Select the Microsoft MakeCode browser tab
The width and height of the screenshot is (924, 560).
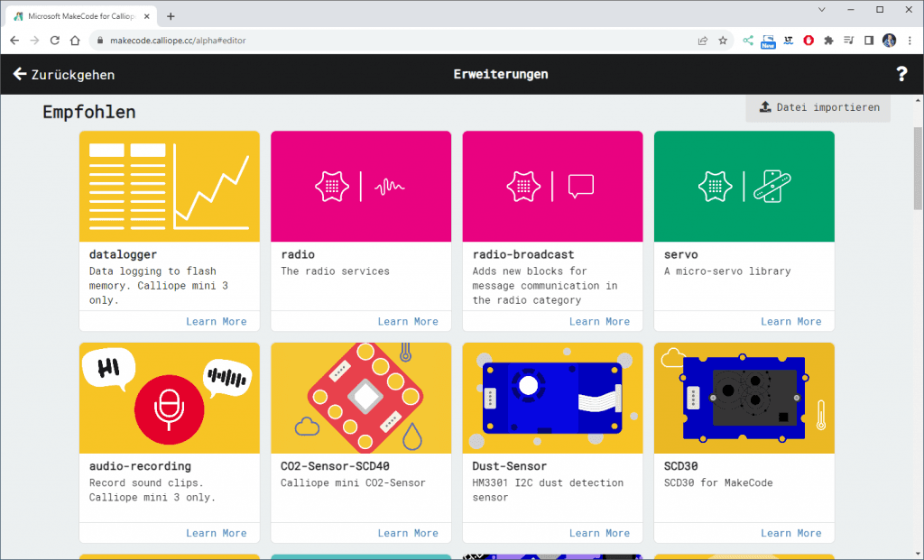point(81,16)
